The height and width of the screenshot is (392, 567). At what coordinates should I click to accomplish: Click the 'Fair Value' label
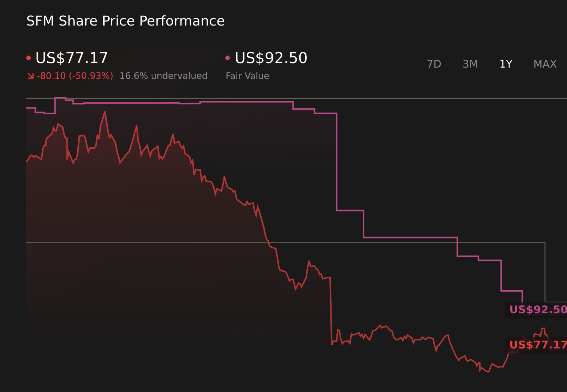coord(247,75)
